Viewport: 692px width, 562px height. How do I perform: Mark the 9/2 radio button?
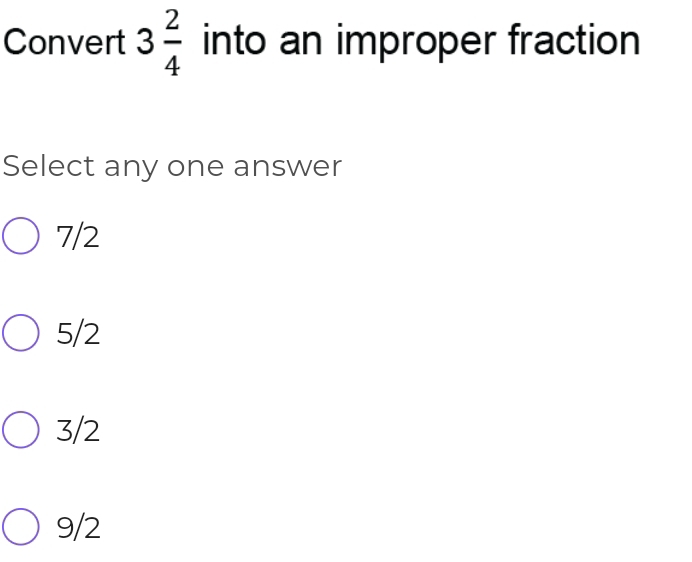click(20, 527)
